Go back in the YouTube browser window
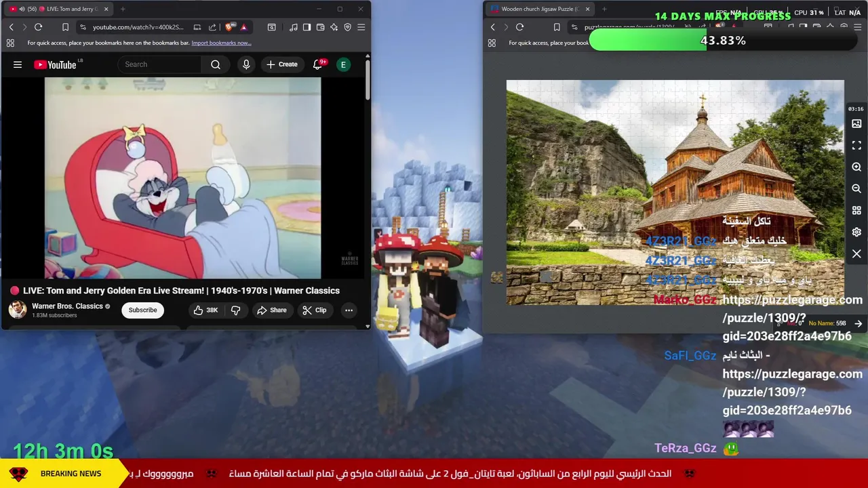Image resolution: width=868 pixels, height=488 pixels. click(11, 27)
